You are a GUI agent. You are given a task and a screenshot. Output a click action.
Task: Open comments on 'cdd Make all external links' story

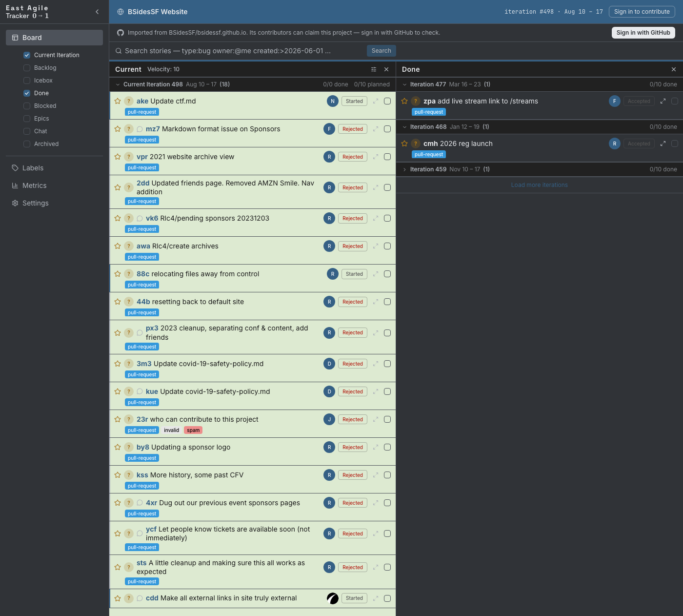(140, 598)
